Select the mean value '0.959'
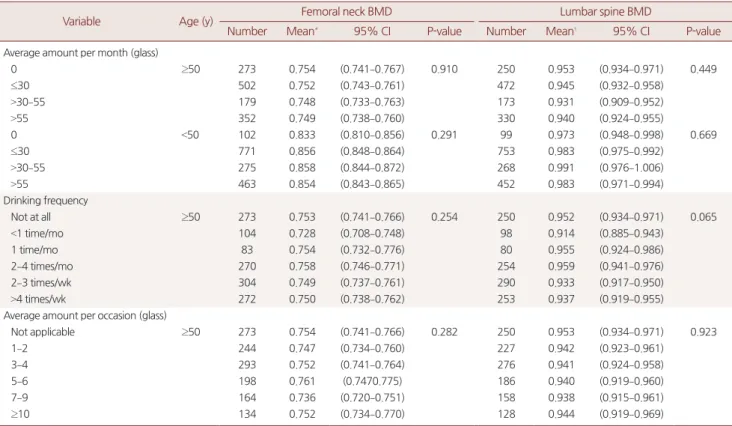This screenshot has height=426, width=732. coord(561,266)
